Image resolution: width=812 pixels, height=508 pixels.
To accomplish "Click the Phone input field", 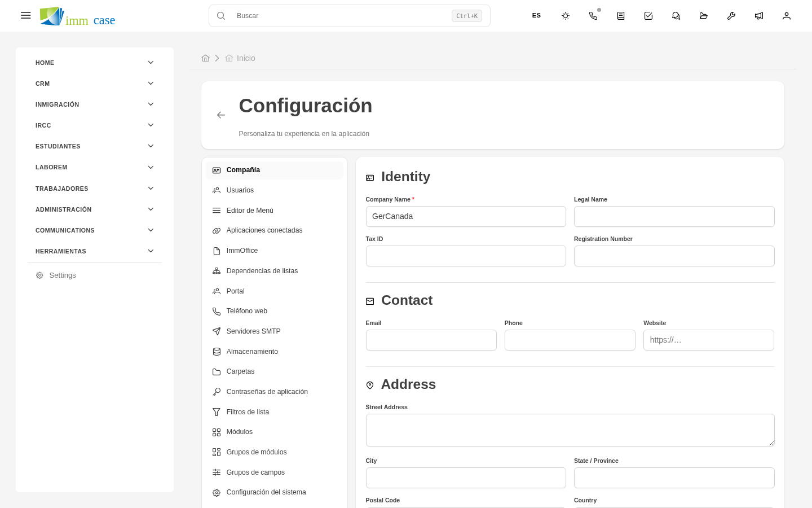I will 570,340.
